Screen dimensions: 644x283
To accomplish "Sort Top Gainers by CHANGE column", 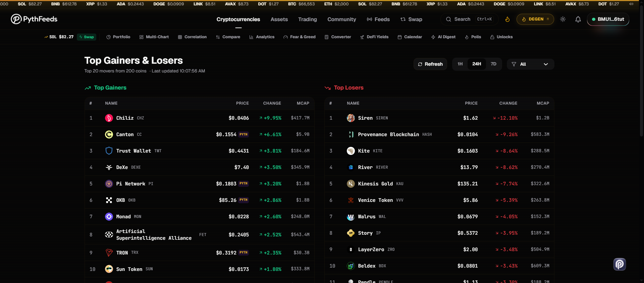I will (x=272, y=103).
